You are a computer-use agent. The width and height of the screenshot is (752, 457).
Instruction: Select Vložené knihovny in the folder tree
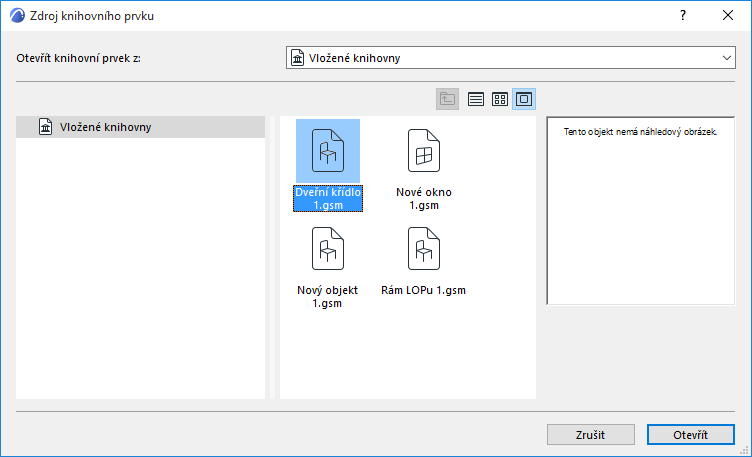click(x=141, y=127)
